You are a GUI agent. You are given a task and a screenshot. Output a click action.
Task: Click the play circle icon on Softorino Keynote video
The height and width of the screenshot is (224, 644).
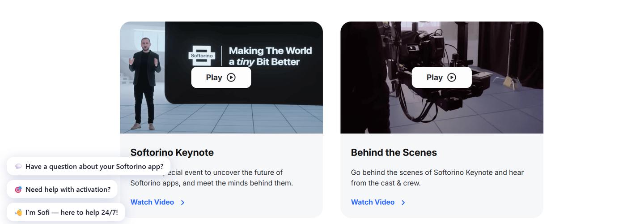click(x=231, y=78)
